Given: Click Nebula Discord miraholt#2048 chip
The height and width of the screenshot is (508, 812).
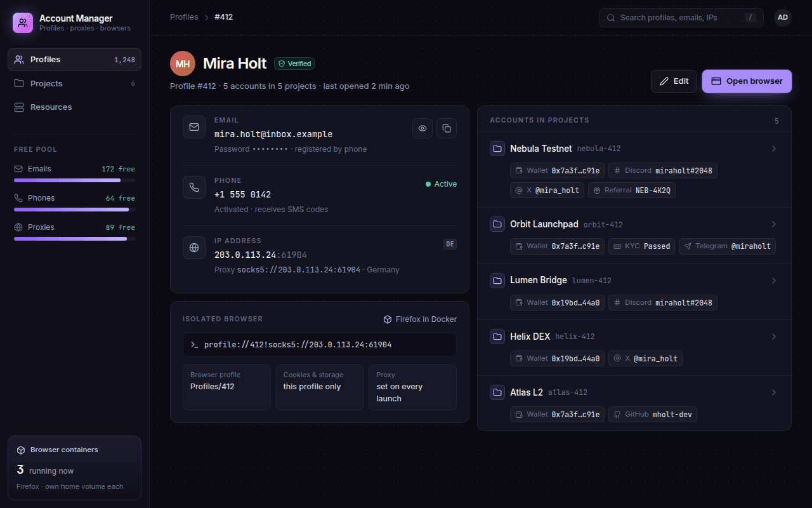Looking at the screenshot, I should [x=663, y=171].
